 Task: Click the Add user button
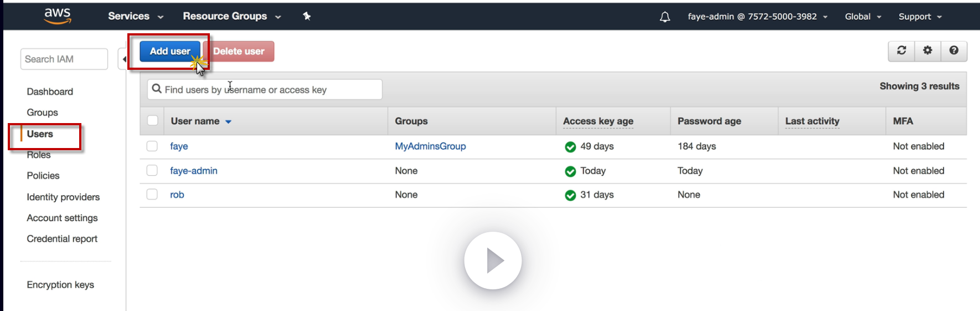pyautogui.click(x=170, y=51)
